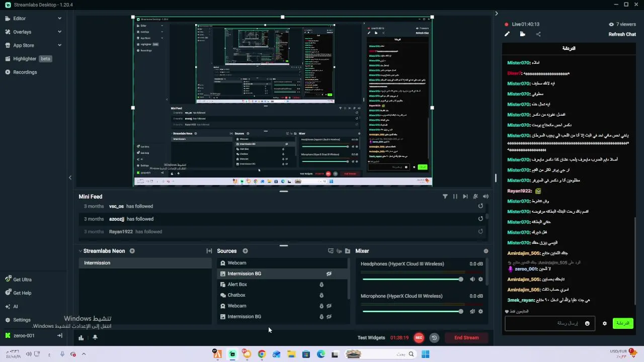Open Settings from the sidebar
The image size is (644, 362).
click(18, 320)
